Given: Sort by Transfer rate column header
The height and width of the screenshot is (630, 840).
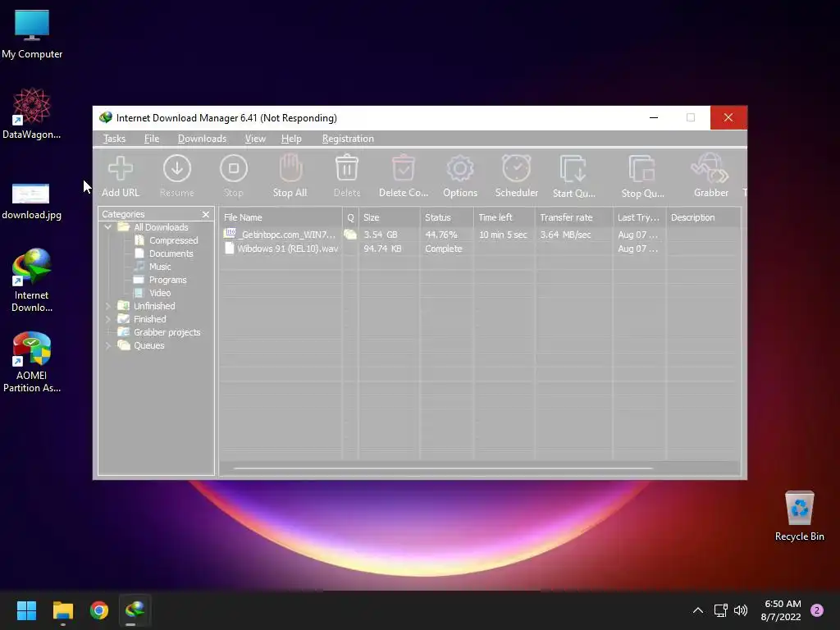Looking at the screenshot, I should pyautogui.click(x=573, y=217).
